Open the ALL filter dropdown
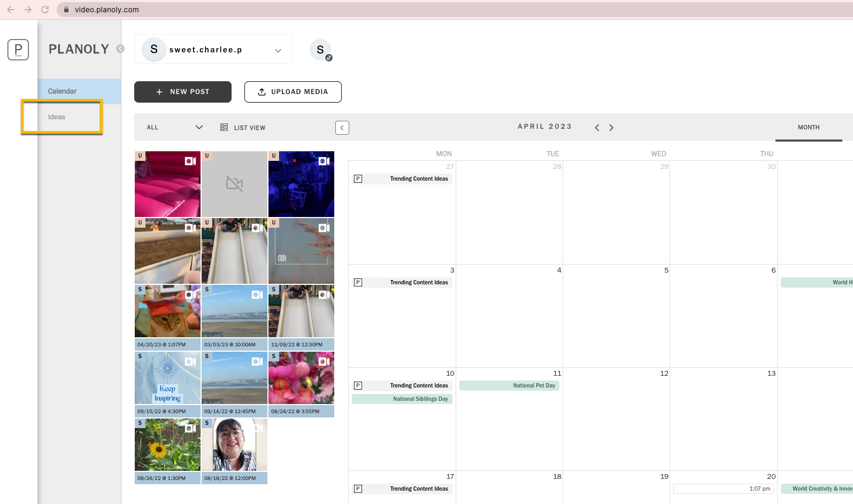The width and height of the screenshot is (853, 504). [x=175, y=127]
